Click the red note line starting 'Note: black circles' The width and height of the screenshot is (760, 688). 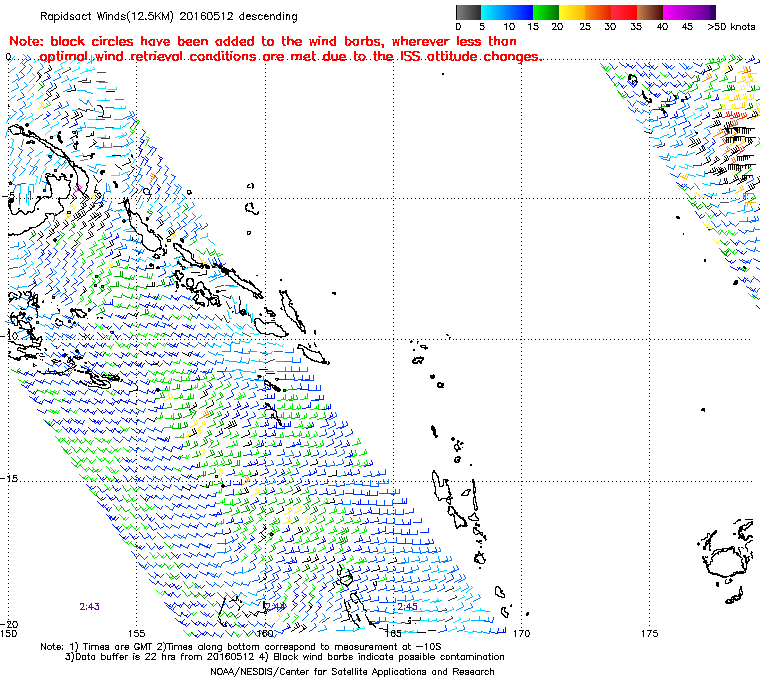[263, 41]
